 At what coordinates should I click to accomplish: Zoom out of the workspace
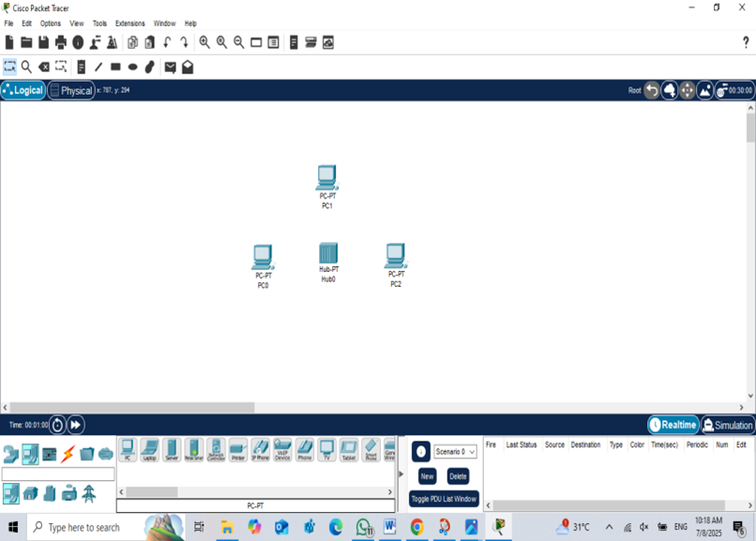(238, 42)
